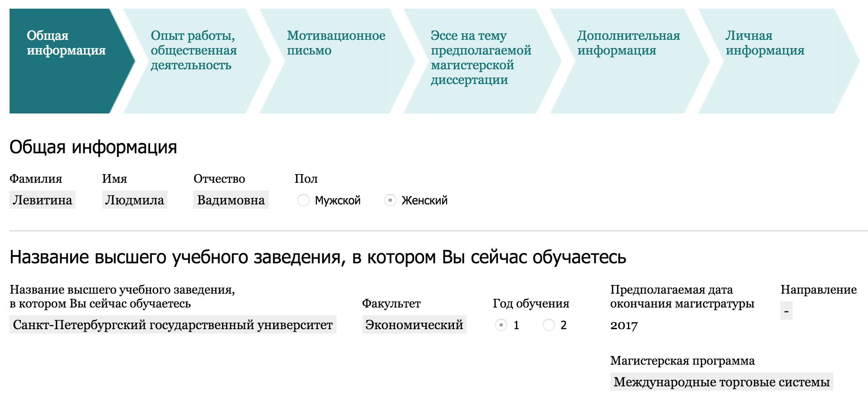This screenshot has height=408, width=868.
Task: Click the Отчество label
Action: (x=219, y=178)
